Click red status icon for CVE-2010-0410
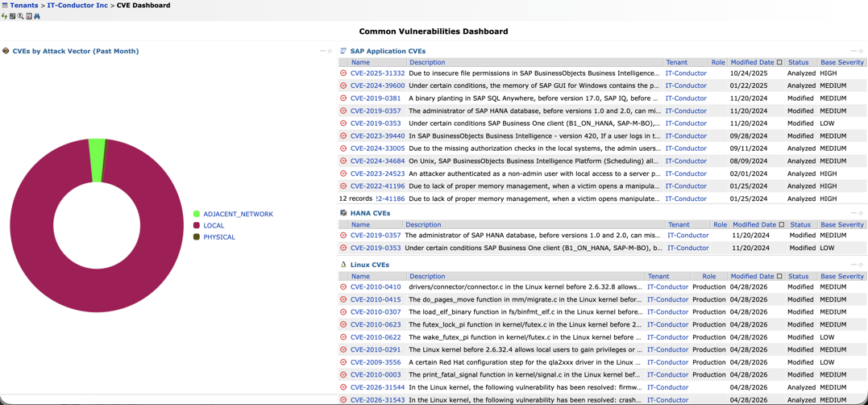 (x=343, y=287)
